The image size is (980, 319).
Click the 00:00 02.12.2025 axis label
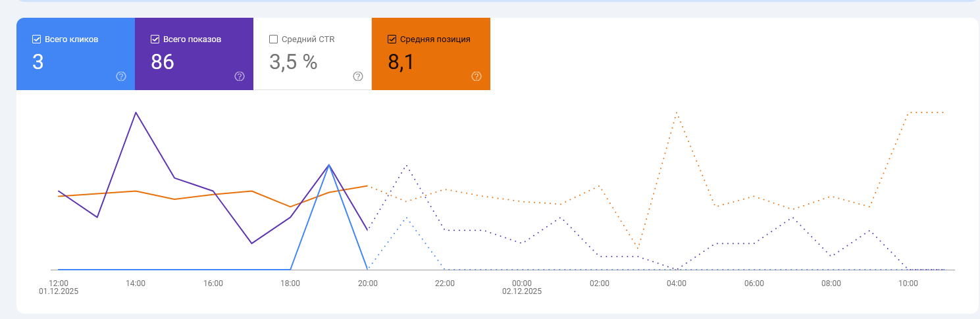coord(522,287)
